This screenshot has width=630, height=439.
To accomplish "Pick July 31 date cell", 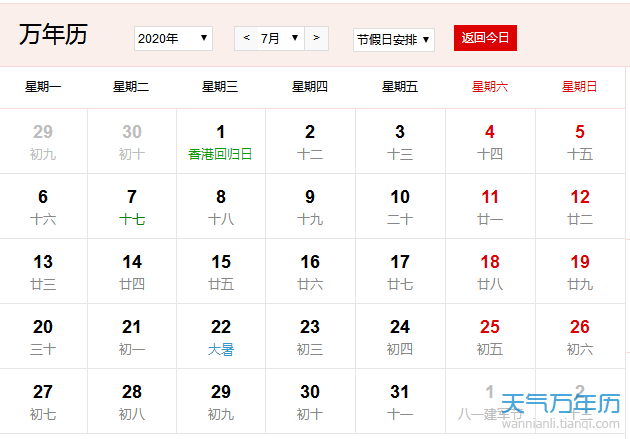I will tap(400, 401).
